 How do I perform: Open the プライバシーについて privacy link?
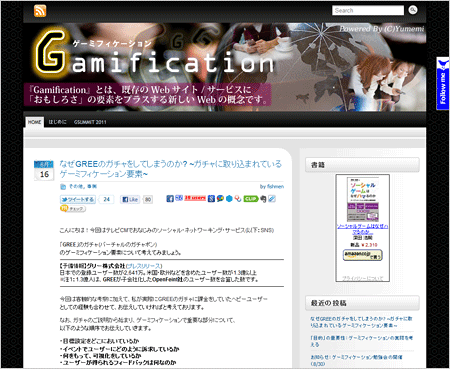[x=362, y=278]
